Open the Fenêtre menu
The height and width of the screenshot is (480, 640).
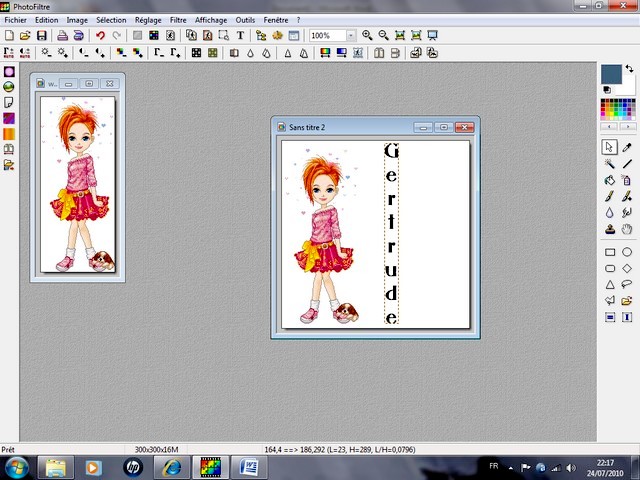click(276, 20)
